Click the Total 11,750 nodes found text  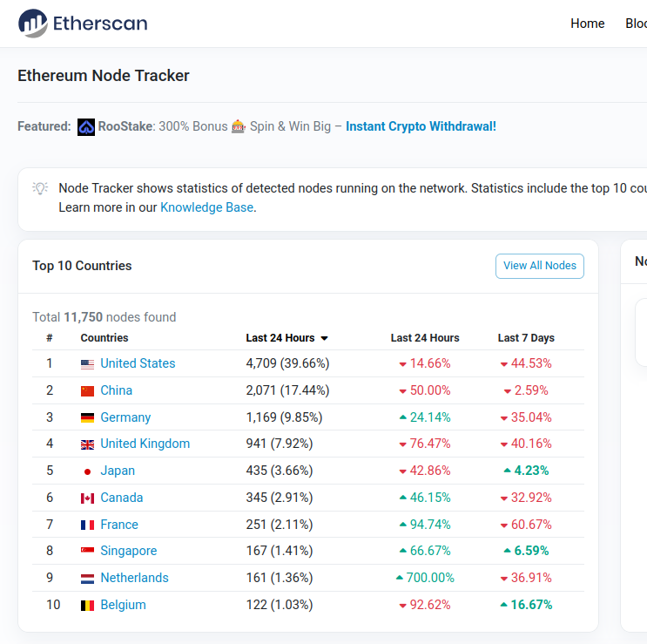pyautogui.click(x=104, y=317)
